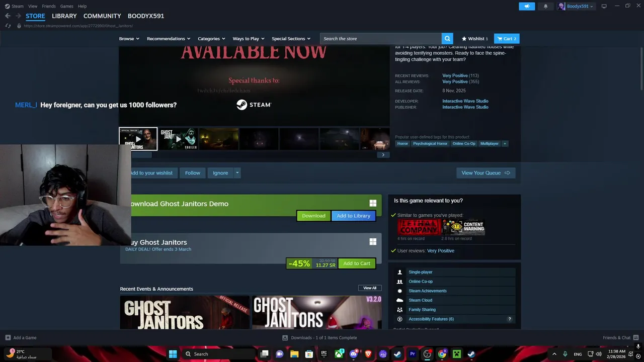The height and width of the screenshot is (362, 644).
Task: Click View Your Queue button
Action: point(486,173)
